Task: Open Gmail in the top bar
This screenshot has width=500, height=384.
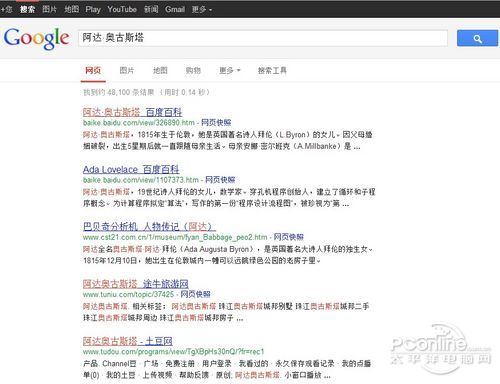Action: pyautogui.click(x=175, y=9)
